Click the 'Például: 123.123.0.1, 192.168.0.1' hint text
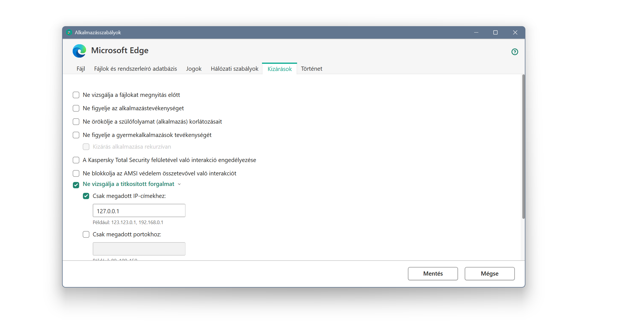 coord(128,222)
